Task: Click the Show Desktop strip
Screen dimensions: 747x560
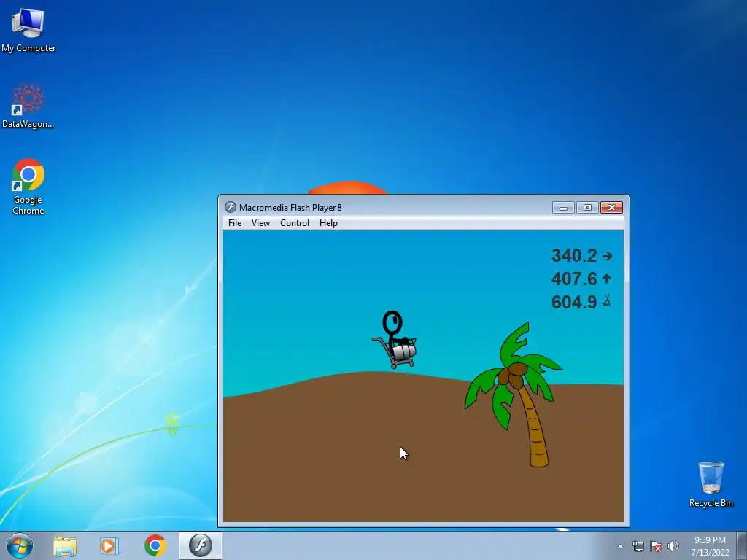Action: coord(742,546)
